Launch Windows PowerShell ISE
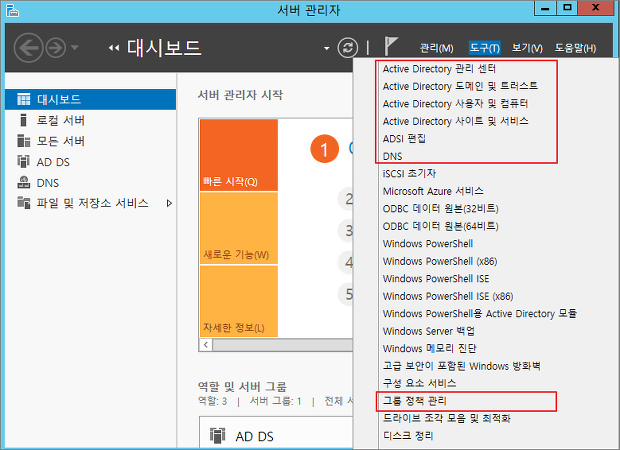 [436, 278]
